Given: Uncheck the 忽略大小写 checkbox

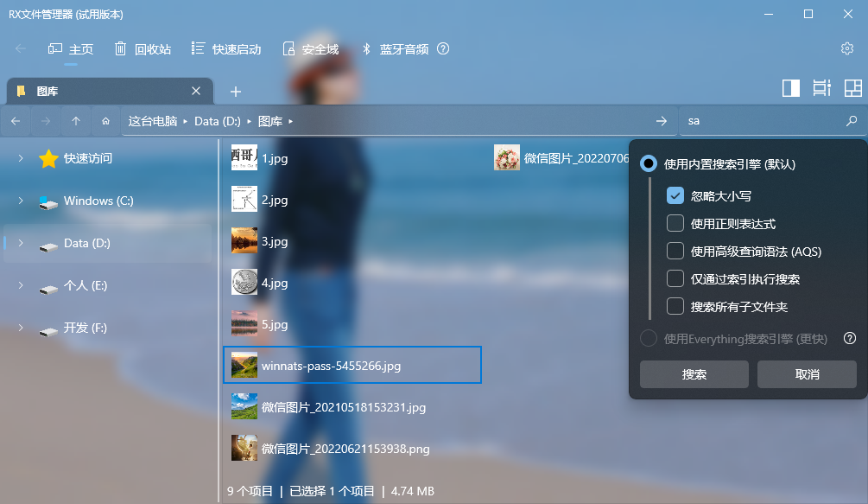Looking at the screenshot, I should [675, 195].
